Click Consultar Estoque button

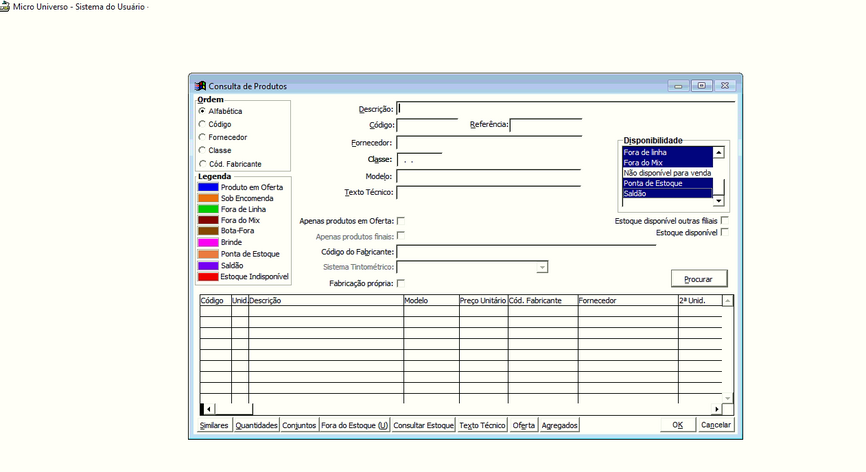(x=423, y=425)
